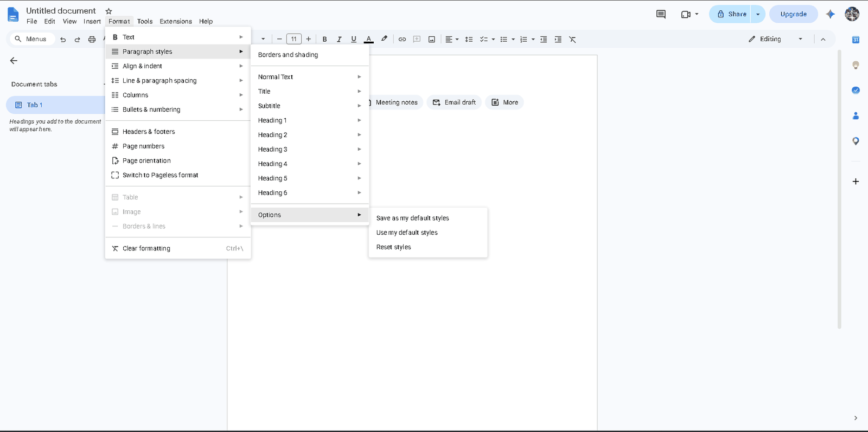
Task: Open line and paragraph spacing icon
Action: coord(469,39)
